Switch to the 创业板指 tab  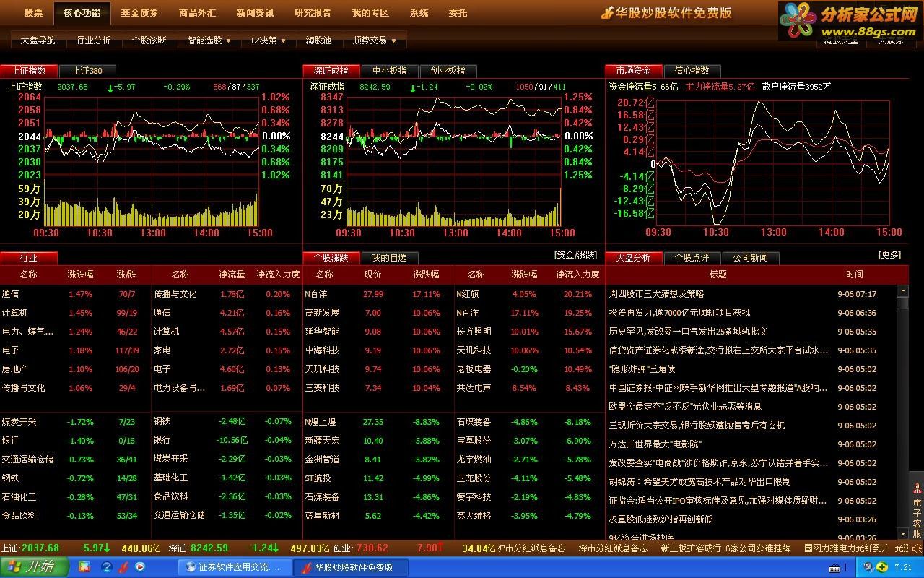pos(448,71)
